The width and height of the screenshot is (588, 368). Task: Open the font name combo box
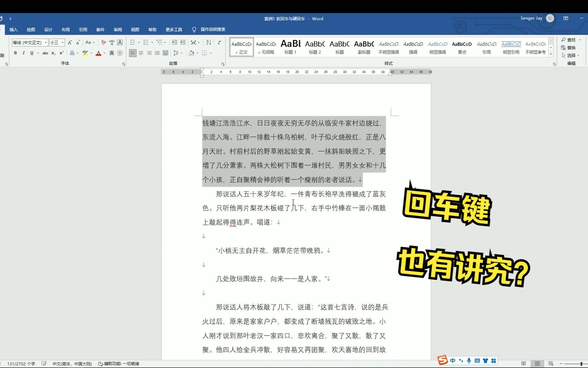click(30, 43)
